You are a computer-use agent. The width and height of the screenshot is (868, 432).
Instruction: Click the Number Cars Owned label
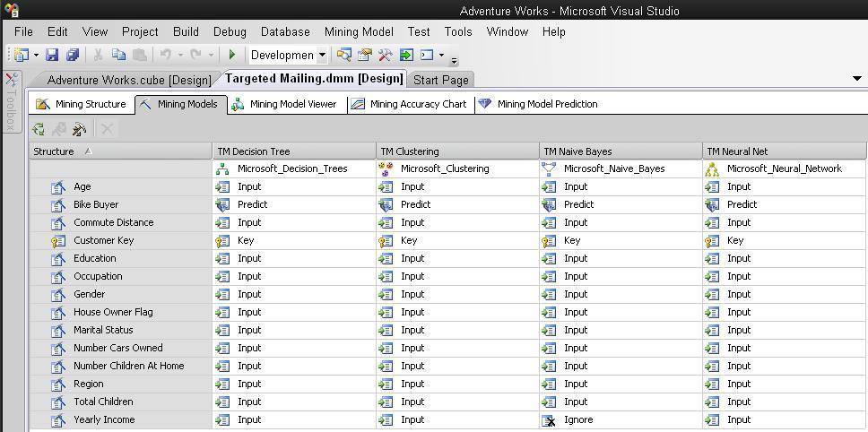117,348
